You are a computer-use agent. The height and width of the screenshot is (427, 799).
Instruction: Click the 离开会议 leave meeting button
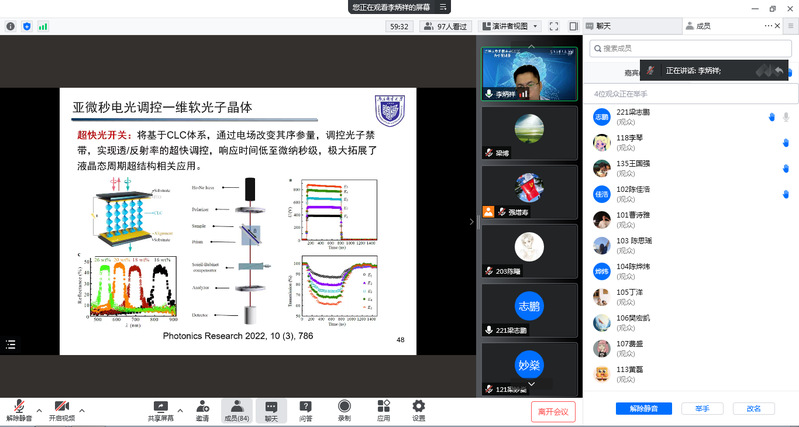click(x=552, y=410)
